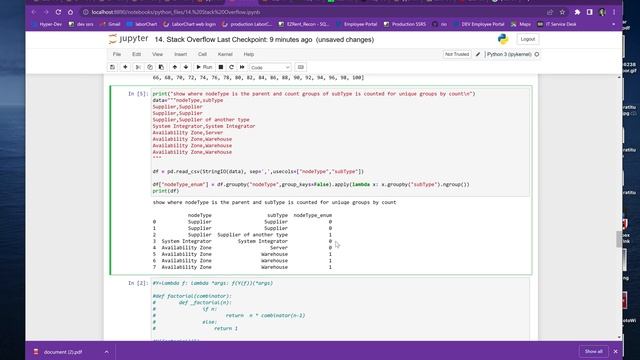Close the downloads bar
The width and height of the screenshot is (640, 360).
pos(616,351)
